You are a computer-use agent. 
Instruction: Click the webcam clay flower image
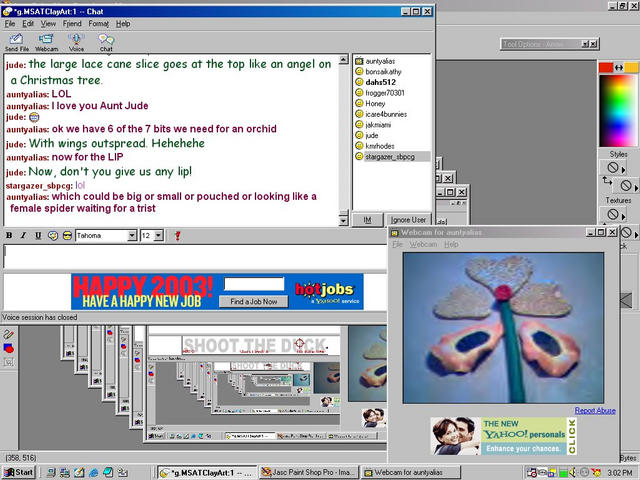click(x=503, y=328)
